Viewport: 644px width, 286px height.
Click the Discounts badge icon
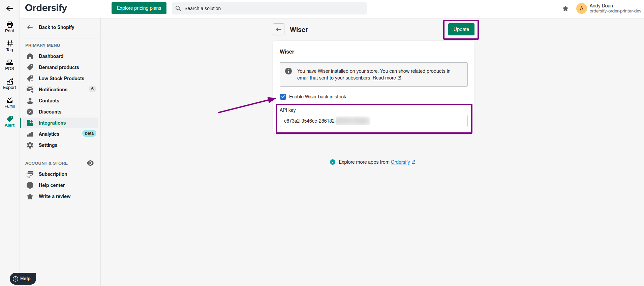pos(30,112)
